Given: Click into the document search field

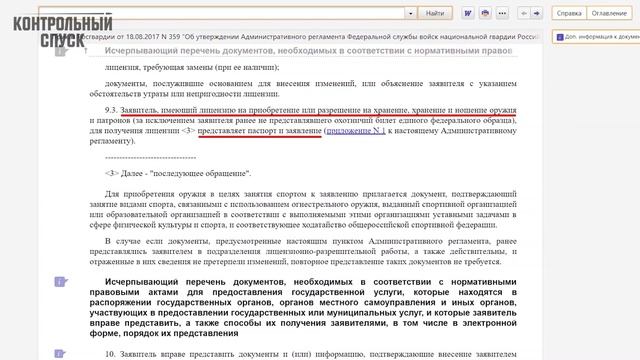Looking at the screenshot, I should pyautogui.click(x=222, y=13).
